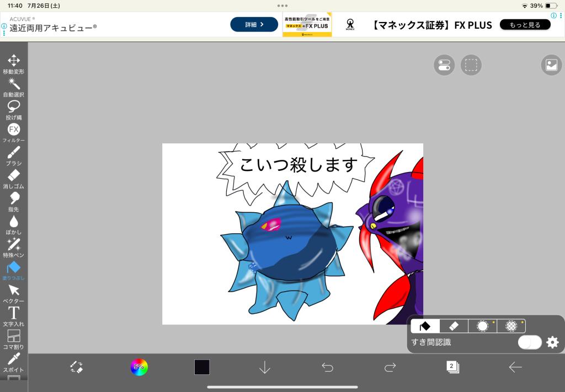
Task: Toggle the view switch button above canvas
Action: click(444, 65)
